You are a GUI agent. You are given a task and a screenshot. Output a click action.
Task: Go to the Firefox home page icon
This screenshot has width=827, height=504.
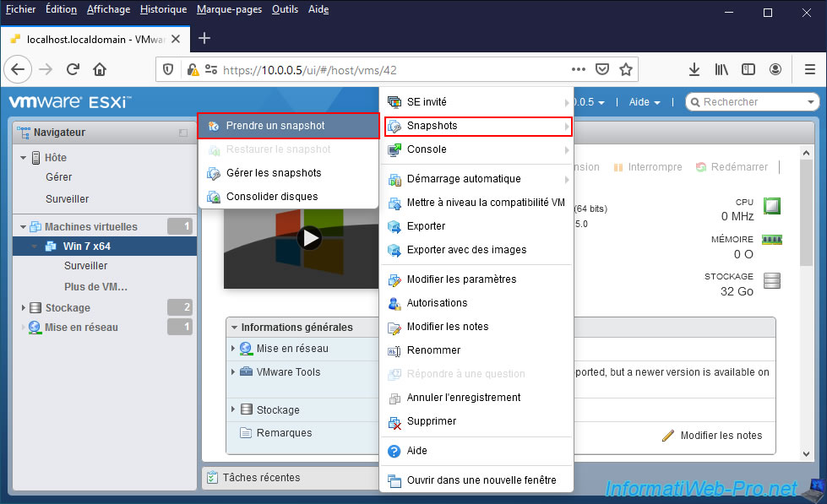pyautogui.click(x=100, y=69)
